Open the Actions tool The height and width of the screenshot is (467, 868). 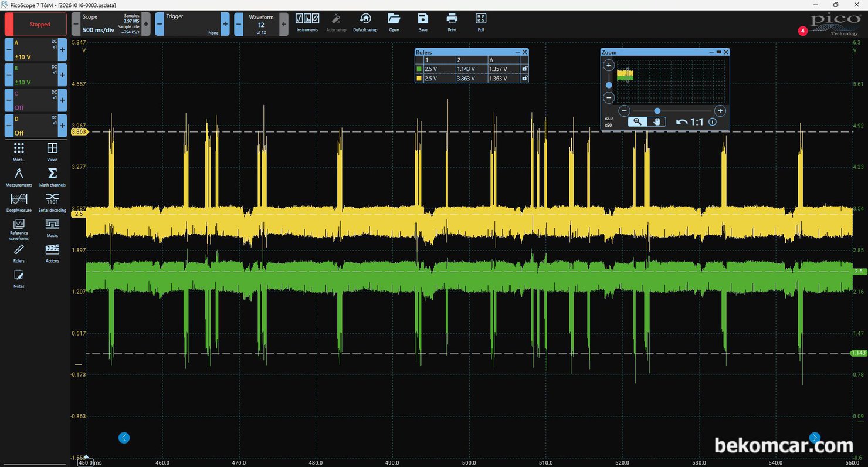pyautogui.click(x=52, y=253)
